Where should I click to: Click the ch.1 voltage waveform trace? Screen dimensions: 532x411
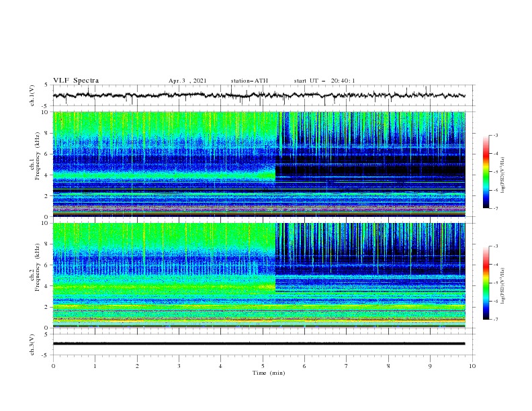click(x=259, y=95)
